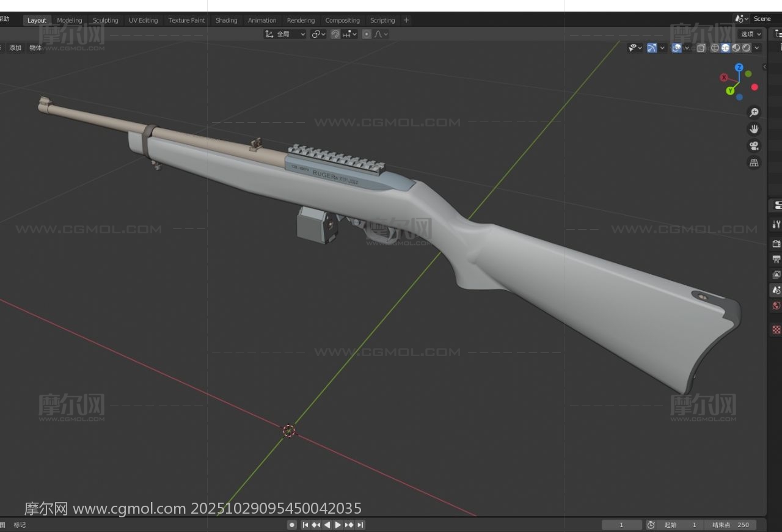Open the Texture properties checkerboard icon
This screenshot has width=782, height=532.
coord(776,330)
